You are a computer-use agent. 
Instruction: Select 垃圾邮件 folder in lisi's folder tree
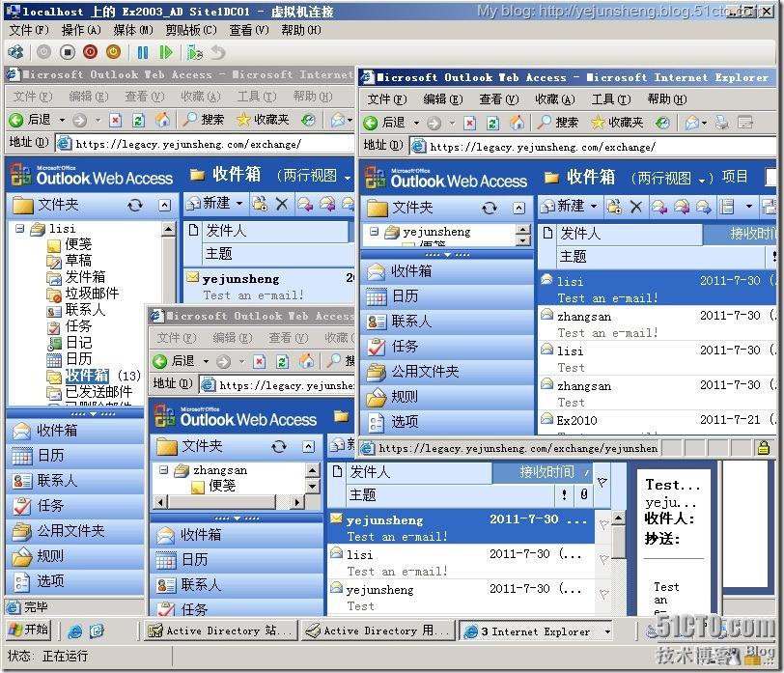point(83,294)
